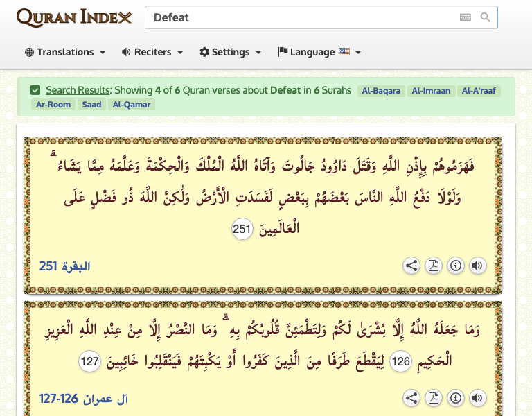The image size is (532, 416).
Task: Toggle the Search Results checkbox
Action: [x=35, y=90]
